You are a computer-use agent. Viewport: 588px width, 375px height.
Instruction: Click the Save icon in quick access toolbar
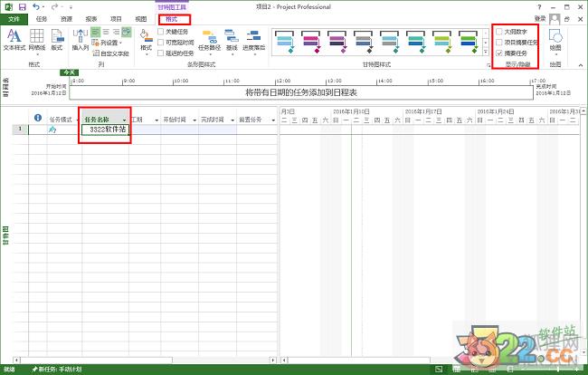tap(23, 6)
